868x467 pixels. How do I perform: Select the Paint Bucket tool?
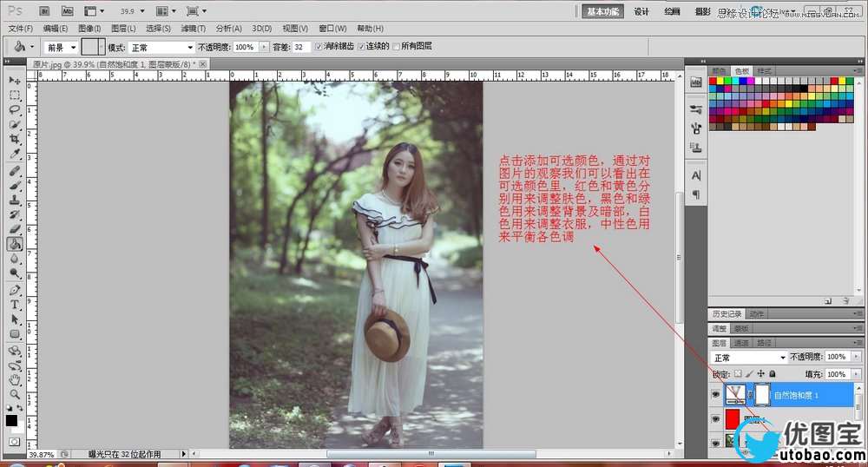[x=15, y=244]
